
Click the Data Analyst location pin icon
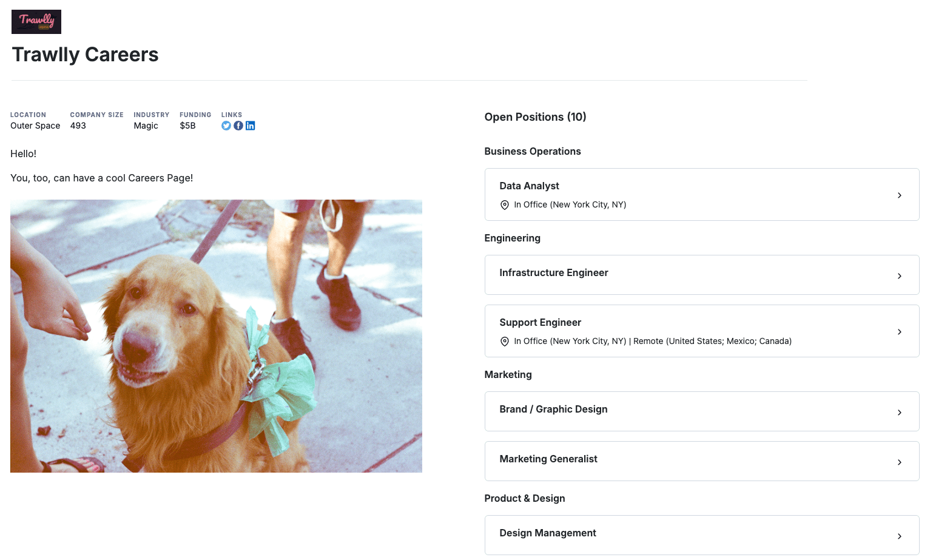504,205
